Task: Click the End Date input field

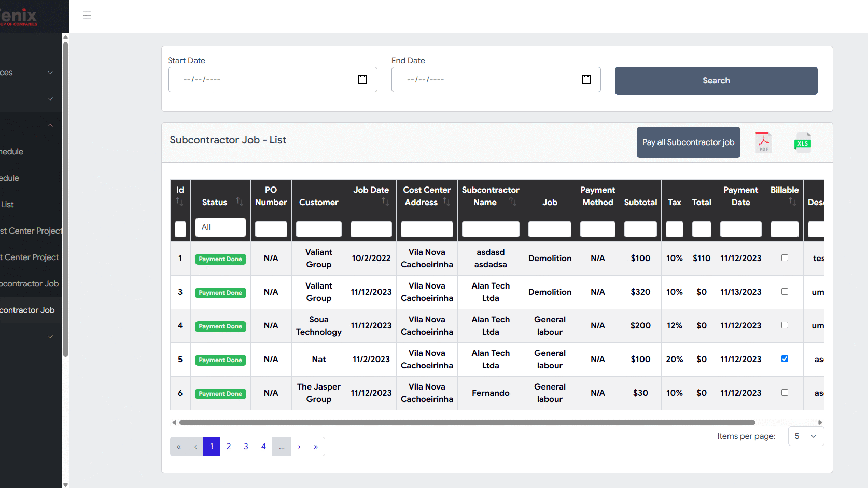Action: [496, 80]
